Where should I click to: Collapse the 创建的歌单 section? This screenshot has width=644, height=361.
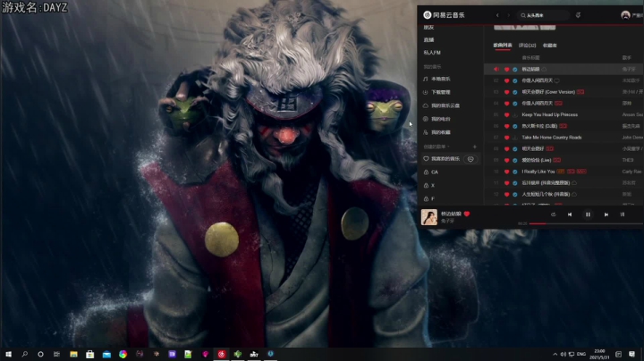point(436,147)
